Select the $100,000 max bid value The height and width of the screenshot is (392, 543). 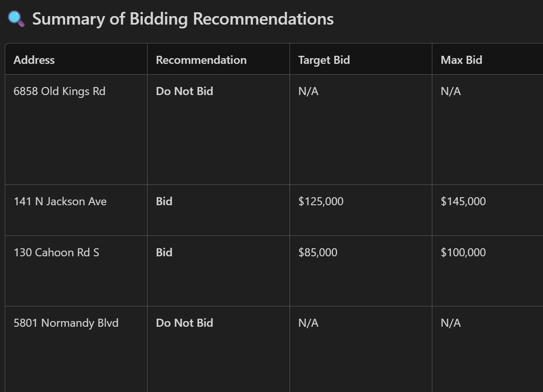click(463, 253)
